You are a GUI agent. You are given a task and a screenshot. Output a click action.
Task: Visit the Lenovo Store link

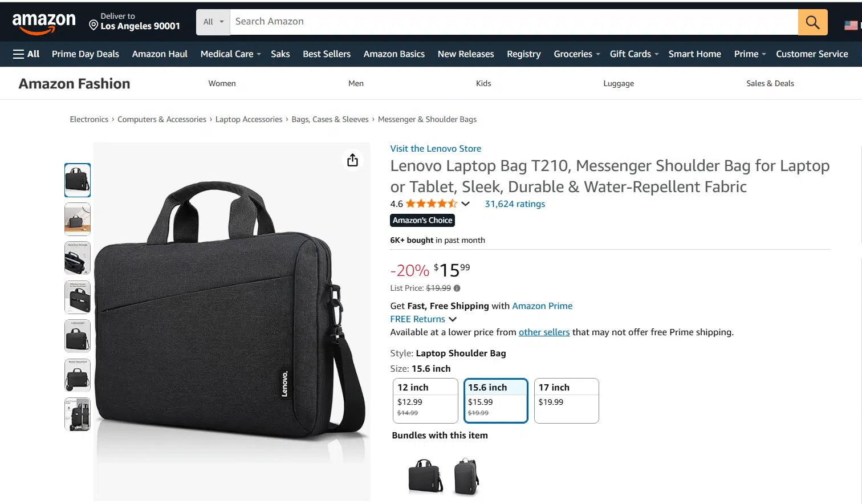pos(436,149)
